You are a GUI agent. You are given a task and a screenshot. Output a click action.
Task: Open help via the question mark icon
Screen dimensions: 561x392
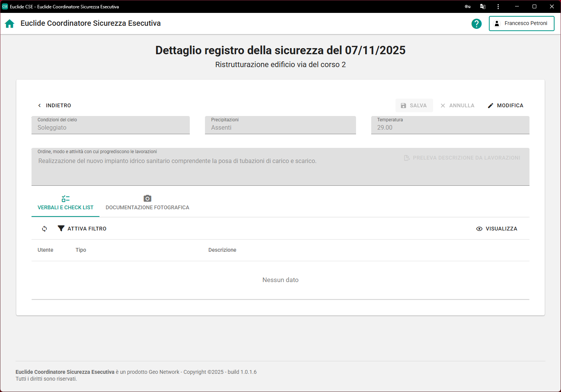point(476,24)
